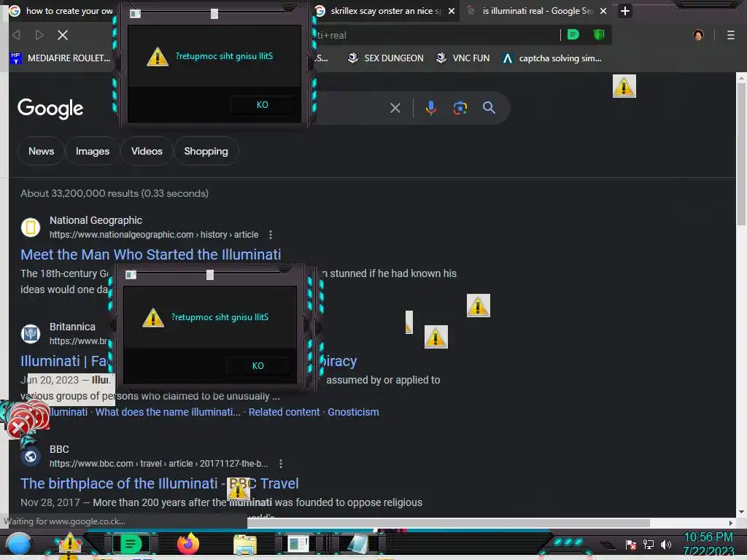
Task: Click the green chat-bubble extension icon in the address bar
Action: pyautogui.click(x=573, y=34)
